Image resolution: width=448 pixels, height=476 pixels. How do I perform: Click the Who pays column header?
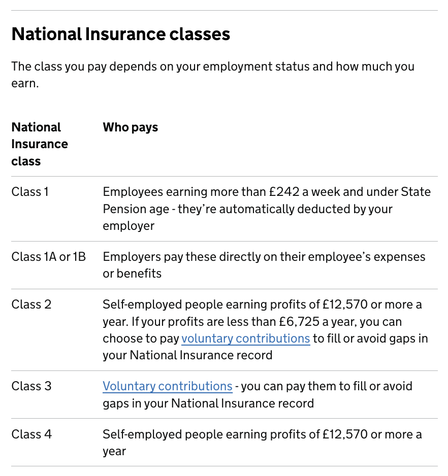[x=131, y=127]
